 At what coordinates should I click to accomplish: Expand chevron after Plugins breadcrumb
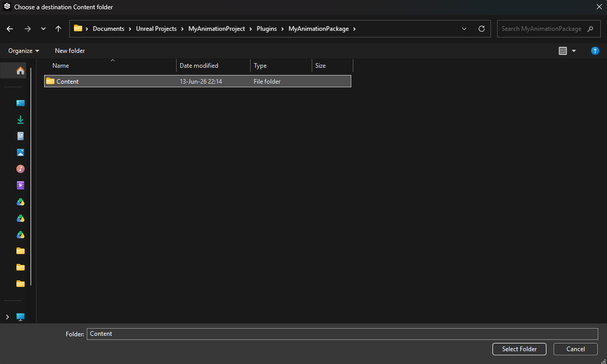tap(282, 29)
